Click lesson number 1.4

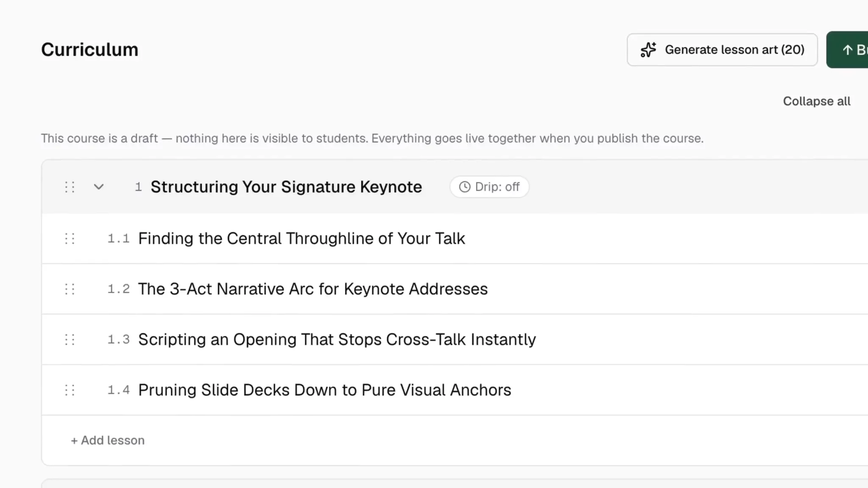[119, 390]
